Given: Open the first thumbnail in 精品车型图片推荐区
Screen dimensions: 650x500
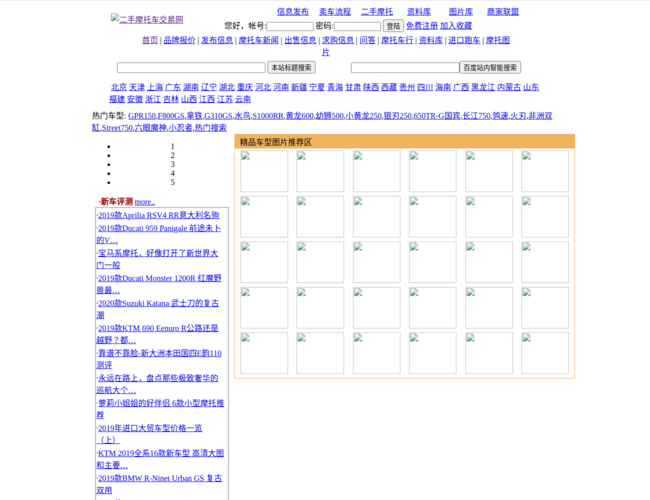Looking at the screenshot, I should (x=264, y=171).
